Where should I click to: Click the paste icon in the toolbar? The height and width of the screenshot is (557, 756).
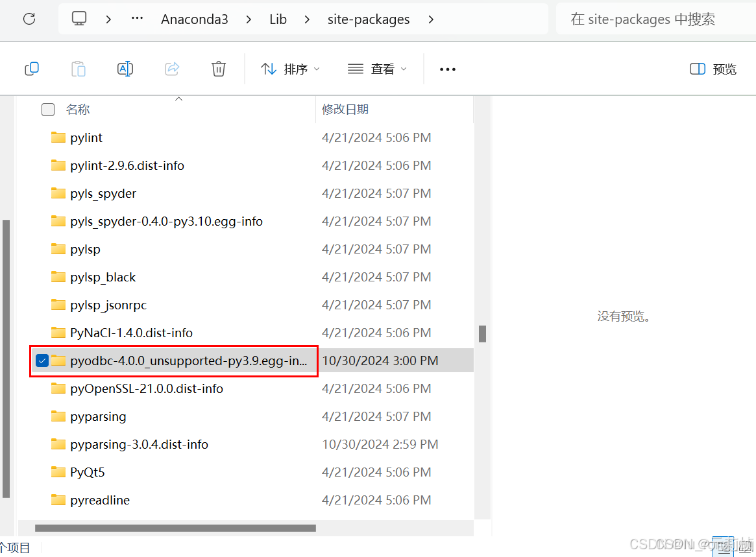78,69
